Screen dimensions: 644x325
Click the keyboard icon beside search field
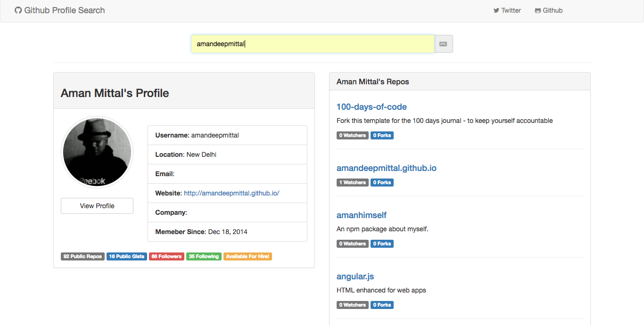tap(443, 44)
